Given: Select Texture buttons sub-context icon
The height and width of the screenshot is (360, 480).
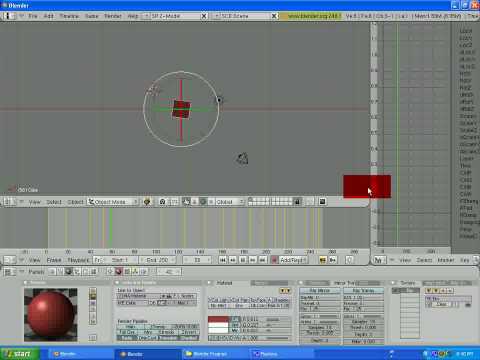Looking at the screenshot, I should tap(127, 272).
